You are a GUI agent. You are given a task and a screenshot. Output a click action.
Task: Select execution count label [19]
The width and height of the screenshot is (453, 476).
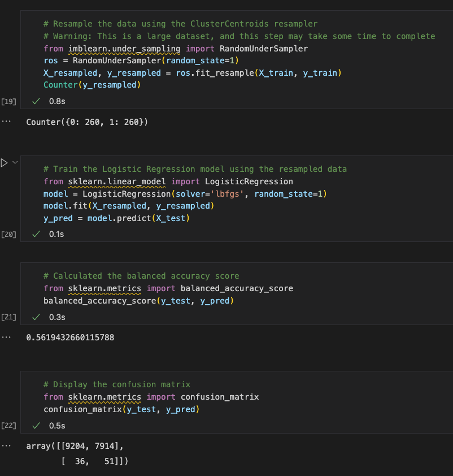tap(8, 101)
